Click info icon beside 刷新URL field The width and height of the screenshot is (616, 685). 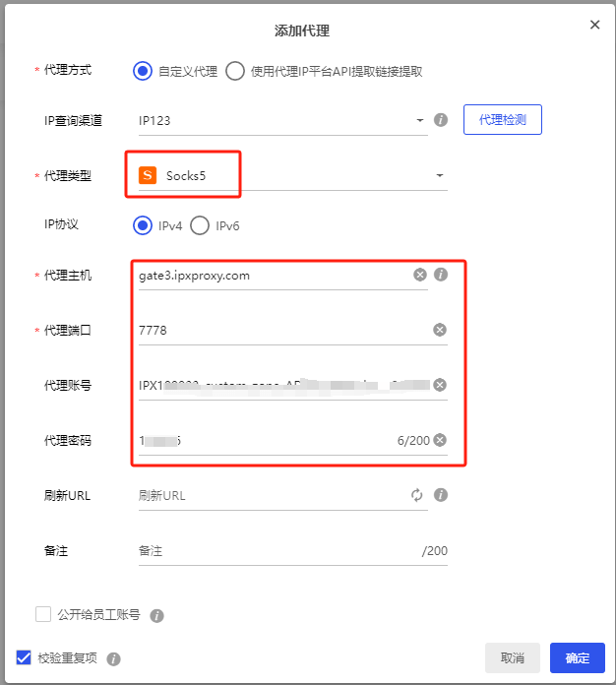441,495
